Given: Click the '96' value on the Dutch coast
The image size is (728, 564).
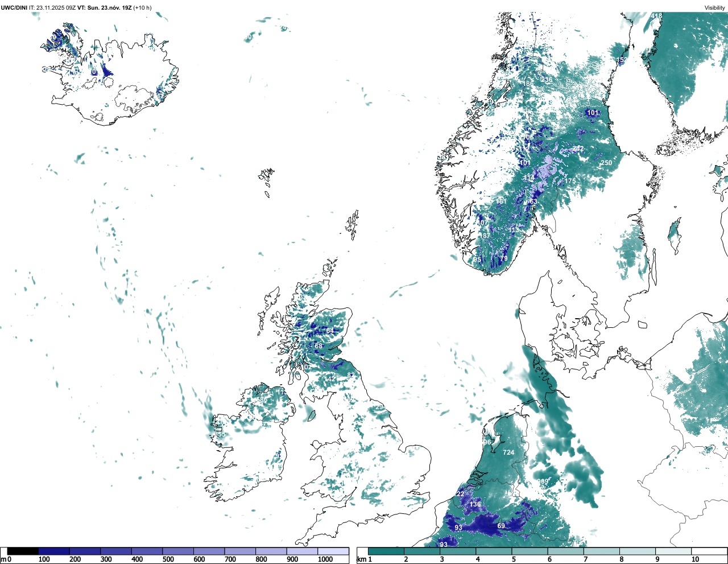Looking at the screenshot, I should pyautogui.click(x=487, y=442).
